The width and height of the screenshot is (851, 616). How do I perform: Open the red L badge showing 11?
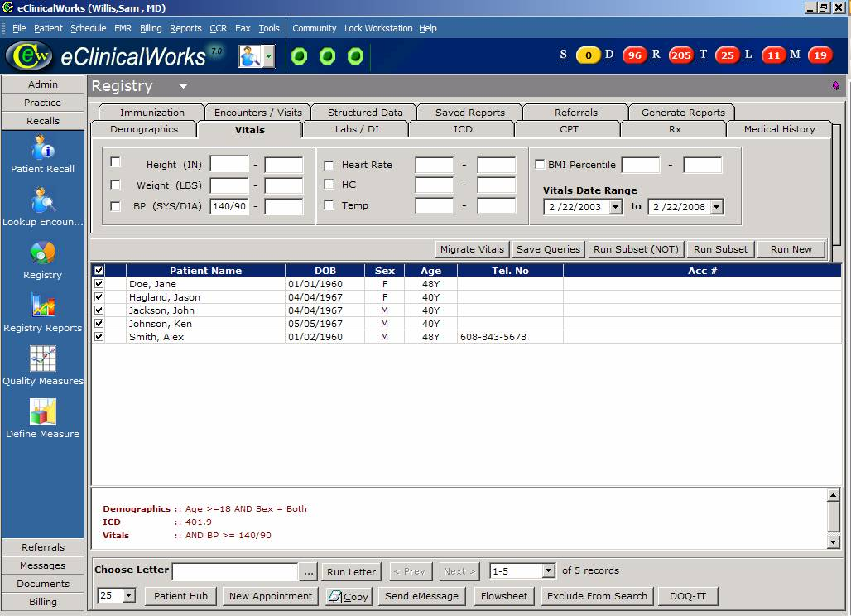(773, 55)
